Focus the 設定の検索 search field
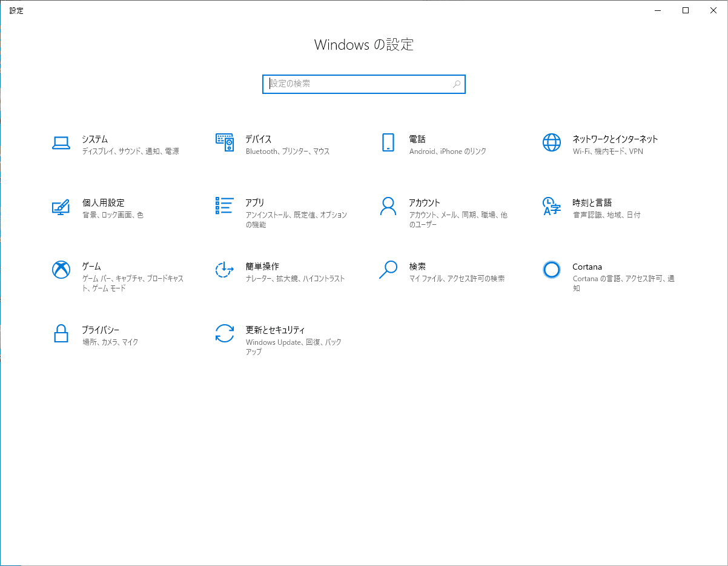 [364, 84]
